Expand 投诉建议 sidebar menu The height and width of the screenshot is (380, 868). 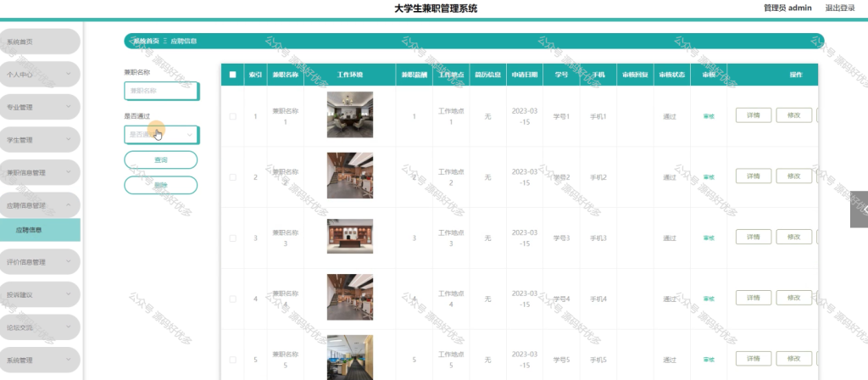click(x=40, y=294)
